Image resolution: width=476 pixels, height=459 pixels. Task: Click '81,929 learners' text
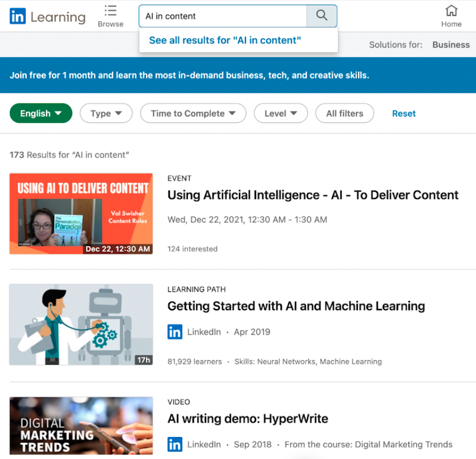[195, 361]
